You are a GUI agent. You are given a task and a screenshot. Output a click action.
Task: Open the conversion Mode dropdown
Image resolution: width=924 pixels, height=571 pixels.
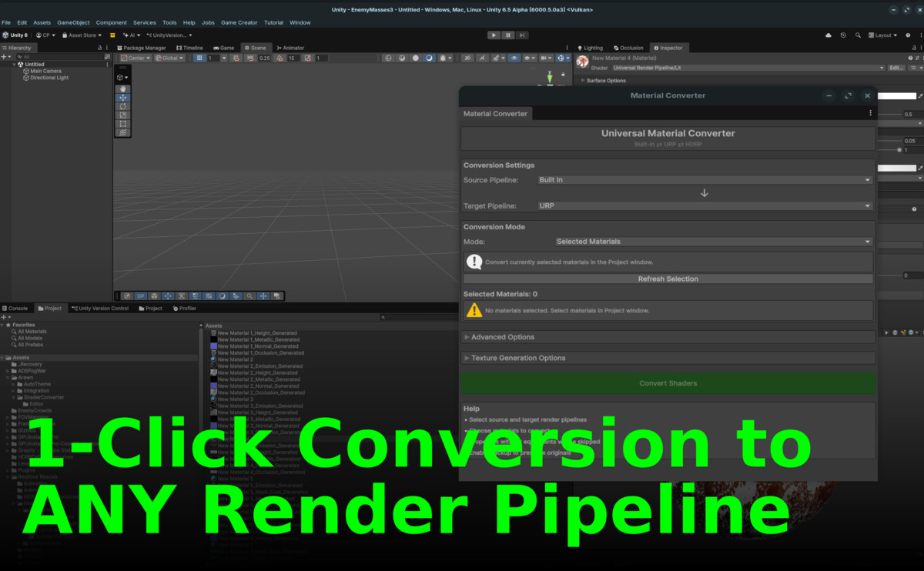tap(714, 242)
